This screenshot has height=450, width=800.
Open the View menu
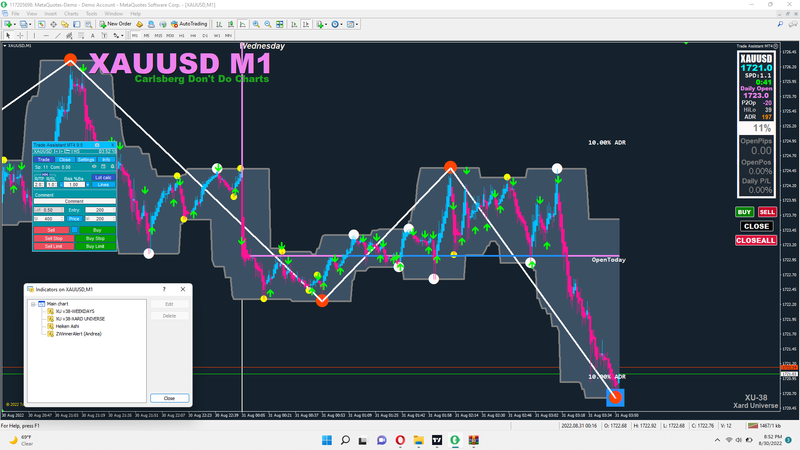(x=32, y=14)
